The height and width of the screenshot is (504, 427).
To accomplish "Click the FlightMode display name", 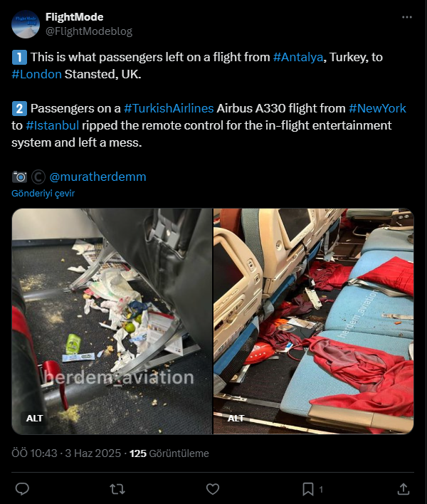I will [74, 17].
